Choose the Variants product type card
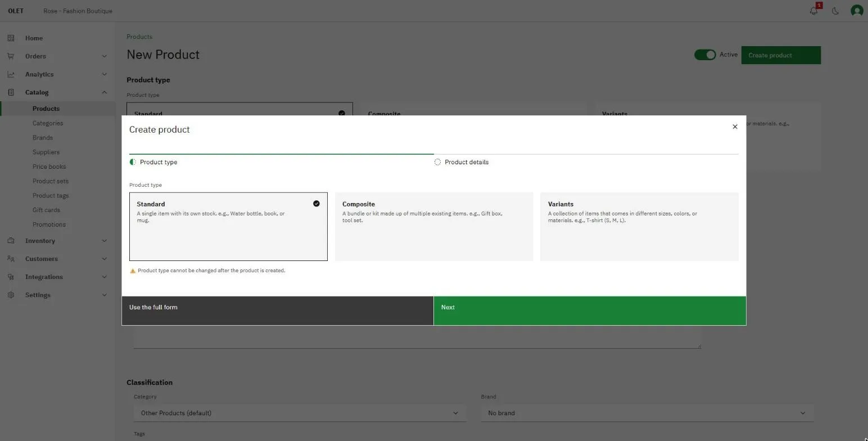868x441 pixels. pos(639,227)
